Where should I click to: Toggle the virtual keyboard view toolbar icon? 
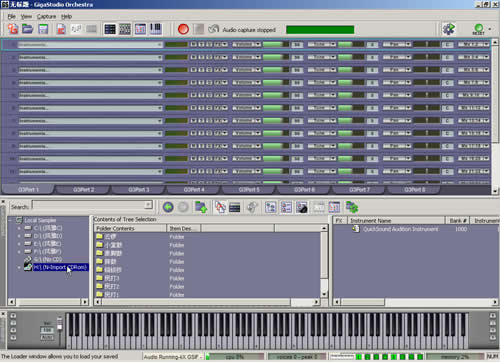click(x=156, y=29)
